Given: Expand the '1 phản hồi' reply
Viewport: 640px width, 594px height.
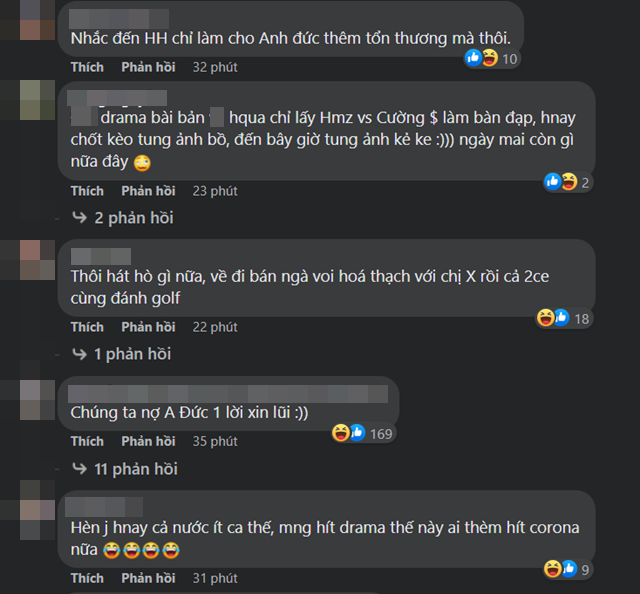Looking at the screenshot, I should click(x=133, y=354).
